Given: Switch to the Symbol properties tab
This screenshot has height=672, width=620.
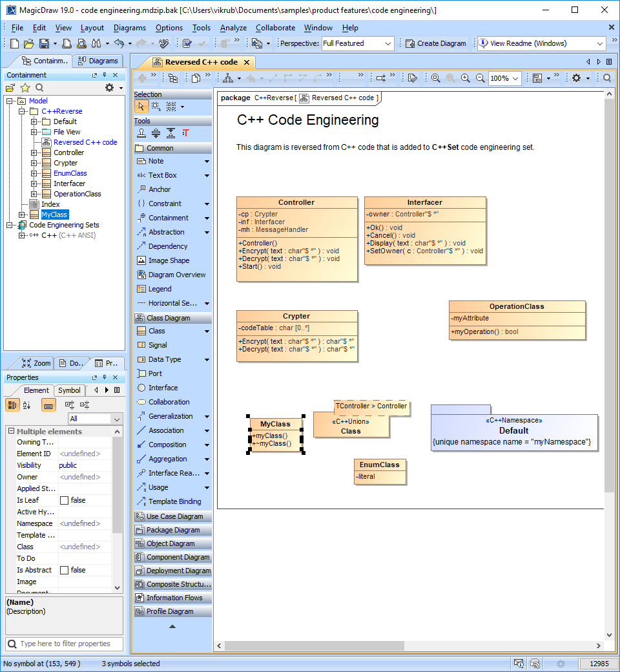Looking at the screenshot, I should click(x=69, y=390).
